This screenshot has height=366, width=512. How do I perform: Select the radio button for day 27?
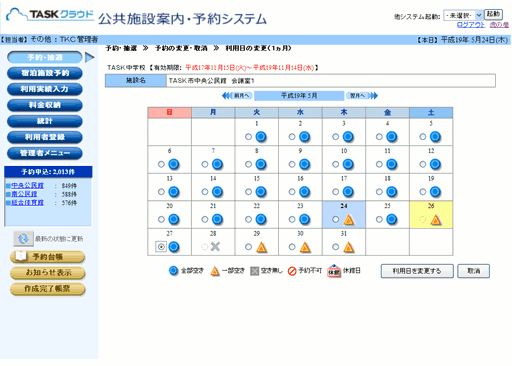pos(161,247)
